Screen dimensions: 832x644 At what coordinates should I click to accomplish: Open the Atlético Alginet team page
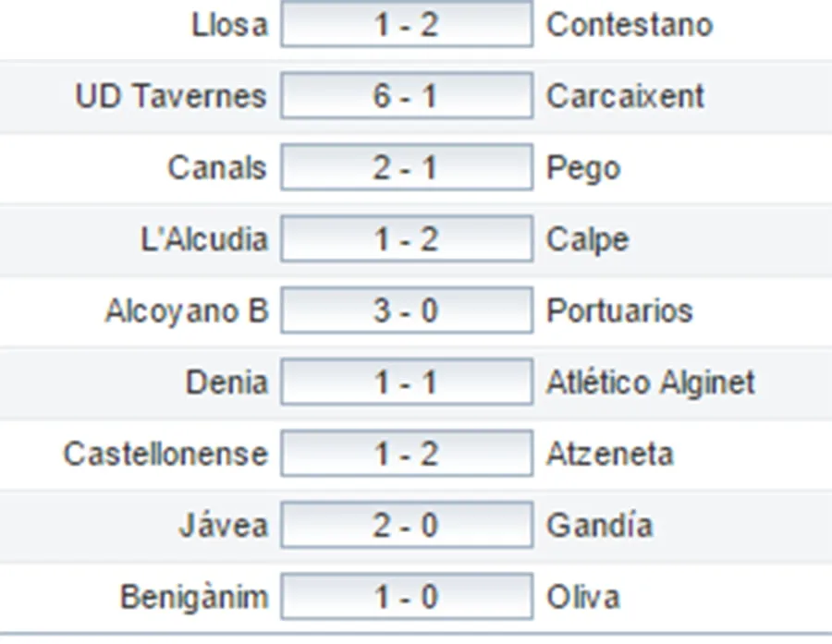tap(651, 382)
